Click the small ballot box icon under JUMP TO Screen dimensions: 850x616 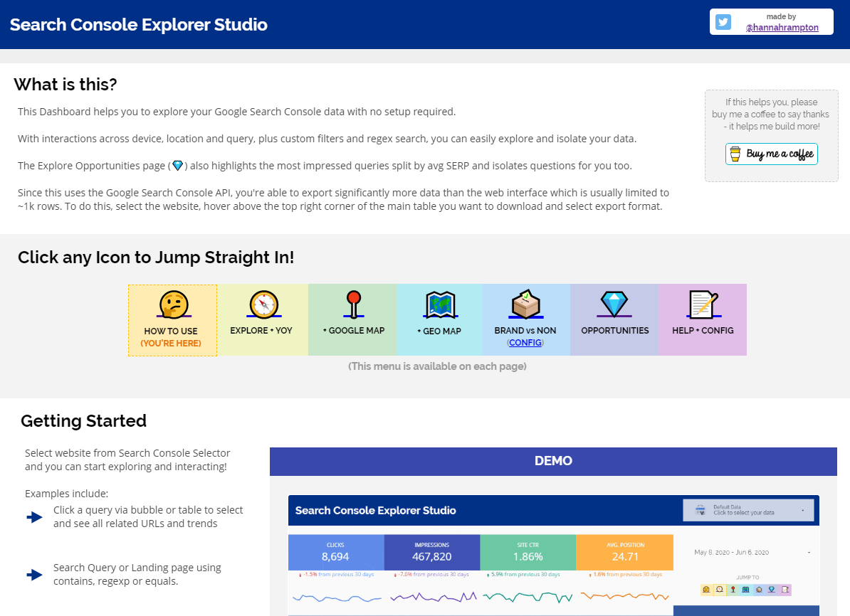[759, 590]
